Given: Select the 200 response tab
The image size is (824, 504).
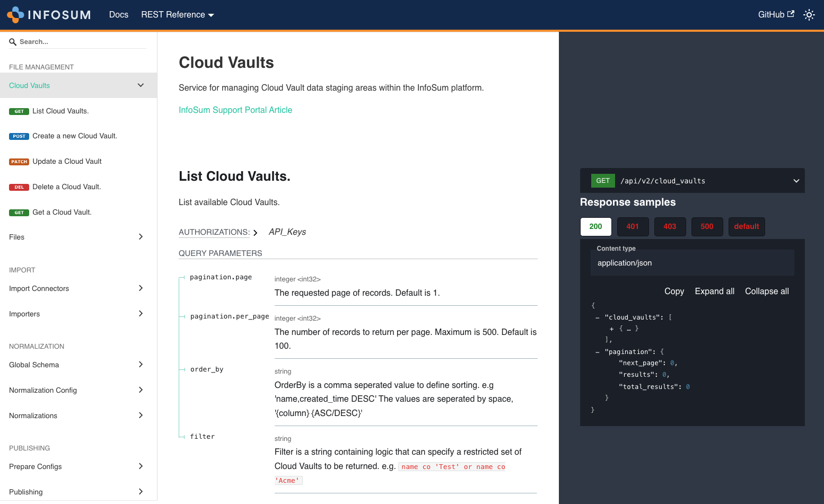Looking at the screenshot, I should (x=596, y=226).
